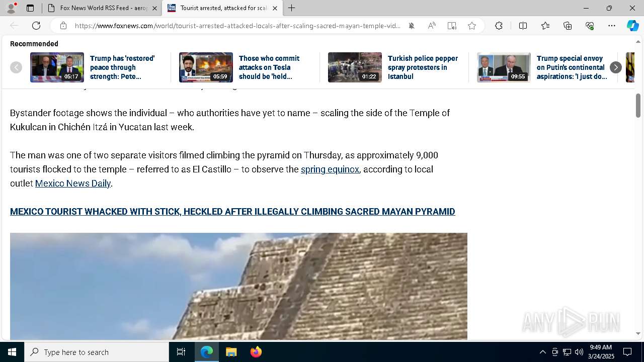Close the Fox News World RSS Feed tab
The height and width of the screenshot is (362, 644).
click(x=154, y=8)
